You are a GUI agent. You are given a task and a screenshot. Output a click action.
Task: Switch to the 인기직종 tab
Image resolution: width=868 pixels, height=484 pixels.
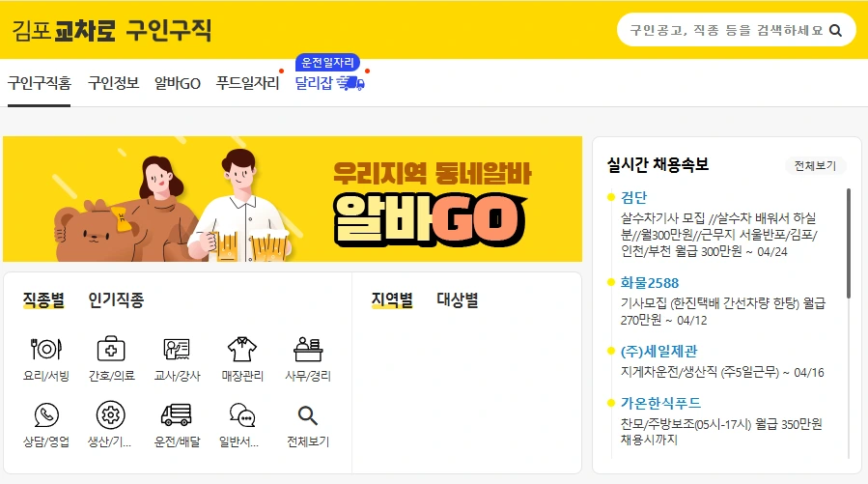116,299
